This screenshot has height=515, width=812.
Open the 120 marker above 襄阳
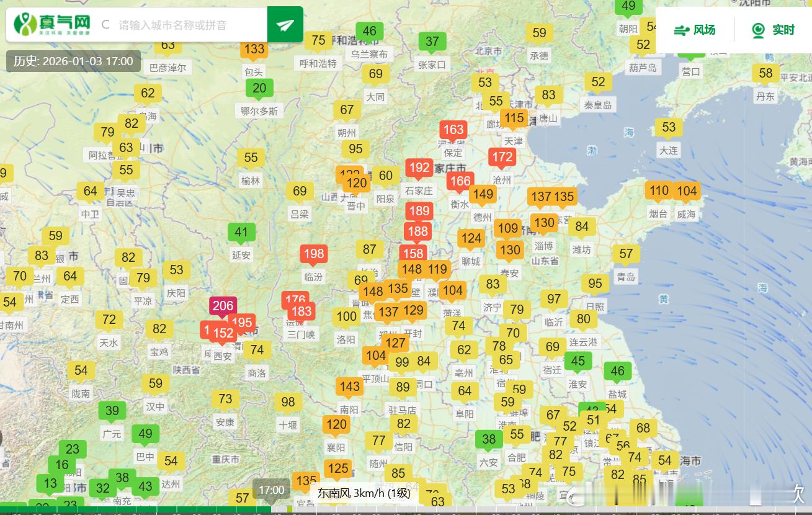pos(336,426)
